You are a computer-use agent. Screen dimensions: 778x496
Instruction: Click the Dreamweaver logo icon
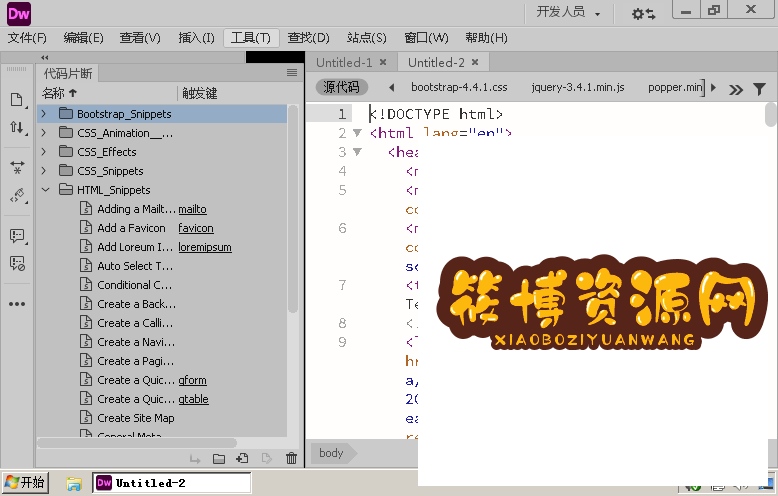tap(19, 13)
